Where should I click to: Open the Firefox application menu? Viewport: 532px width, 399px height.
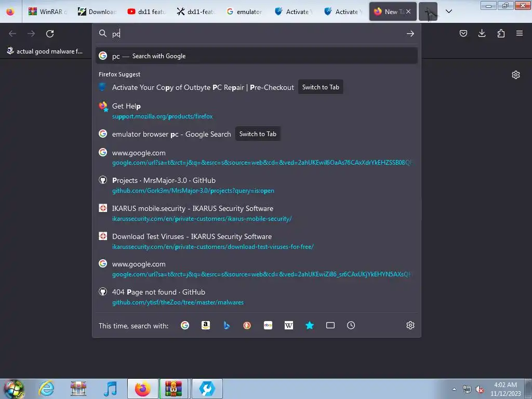coord(520,33)
